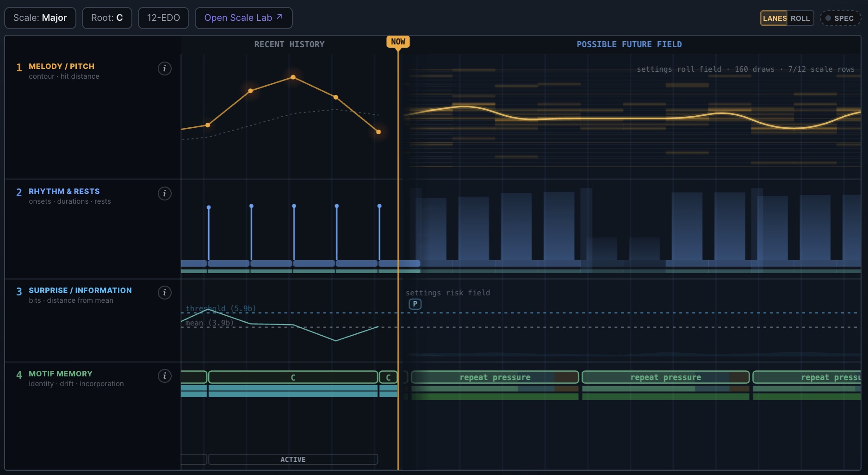Click the MELODY / PITCH lane title
Image resolution: width=868 pixels, height=475 pixels.
click(x=62, y=66)
